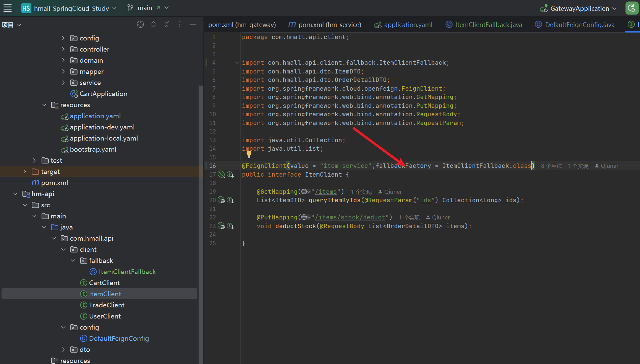Click the '8 个用法' usages hint

pos(551,166)
